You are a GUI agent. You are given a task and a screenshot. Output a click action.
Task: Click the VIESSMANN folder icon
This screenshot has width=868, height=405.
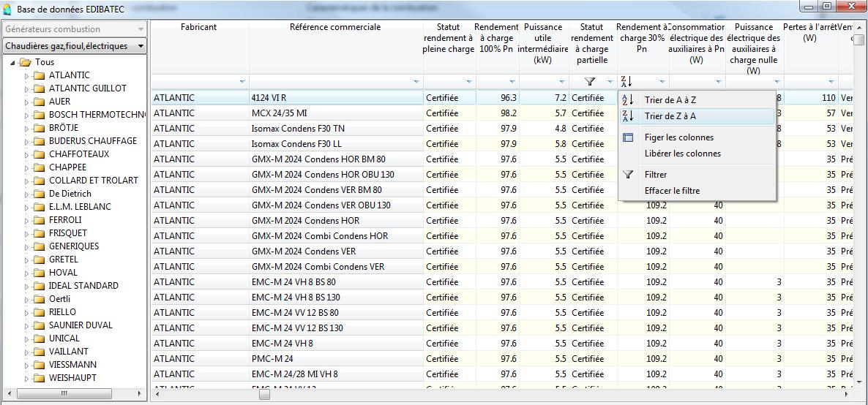click(x=39, y=365)
